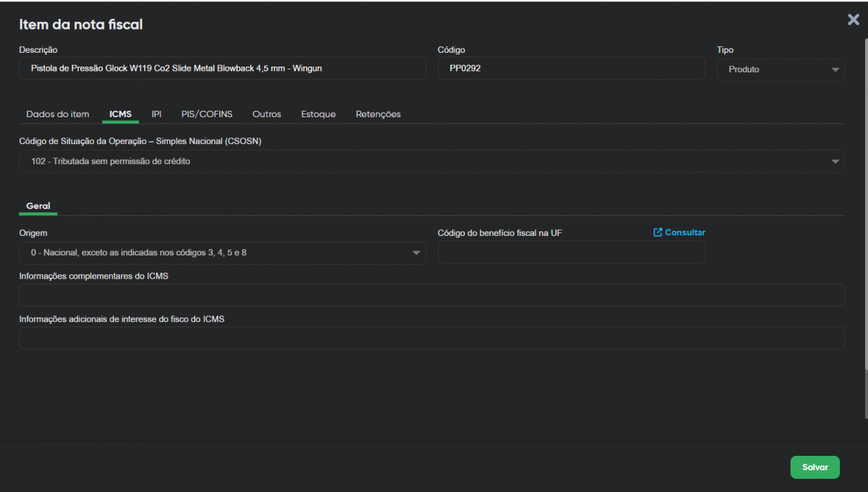Select the Retenções tab
Viewport: 868px width, 492px height.
pyautogui.click(x=378, y=114)
